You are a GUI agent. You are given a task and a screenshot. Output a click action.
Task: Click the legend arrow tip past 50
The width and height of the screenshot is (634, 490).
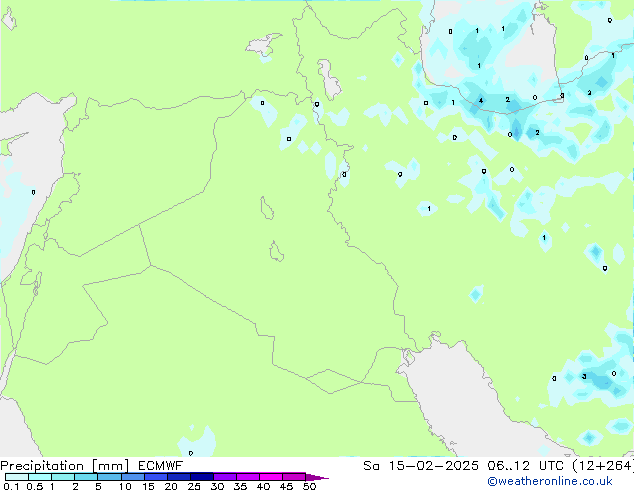click(x=317, y=477)
